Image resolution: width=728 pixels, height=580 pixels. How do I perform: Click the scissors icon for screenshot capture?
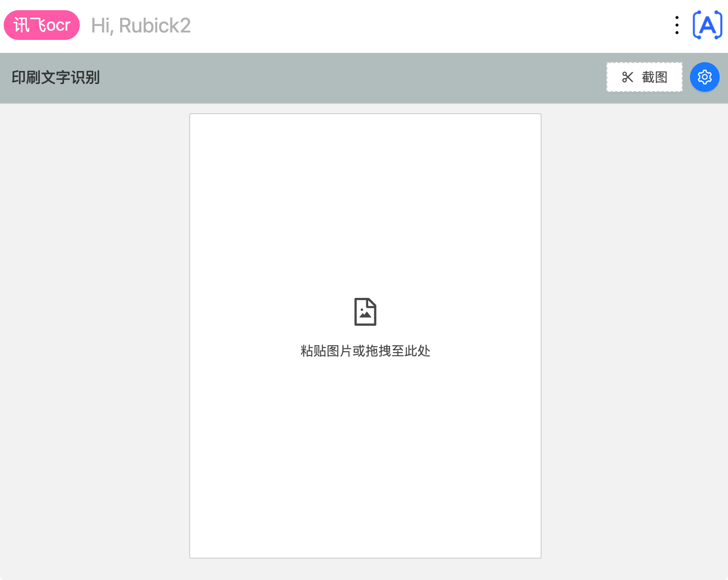pyautogui.click(x=627, y=77)
